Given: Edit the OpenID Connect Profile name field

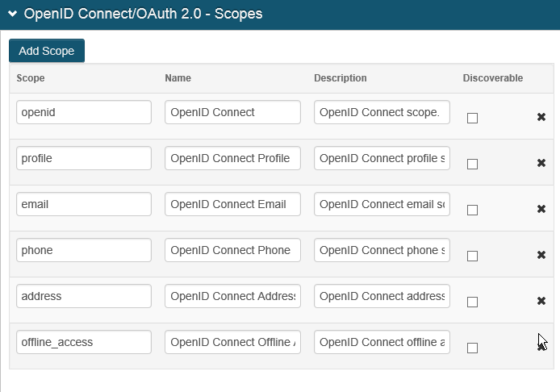Looking at the screenshot, I should click(232, 158).
